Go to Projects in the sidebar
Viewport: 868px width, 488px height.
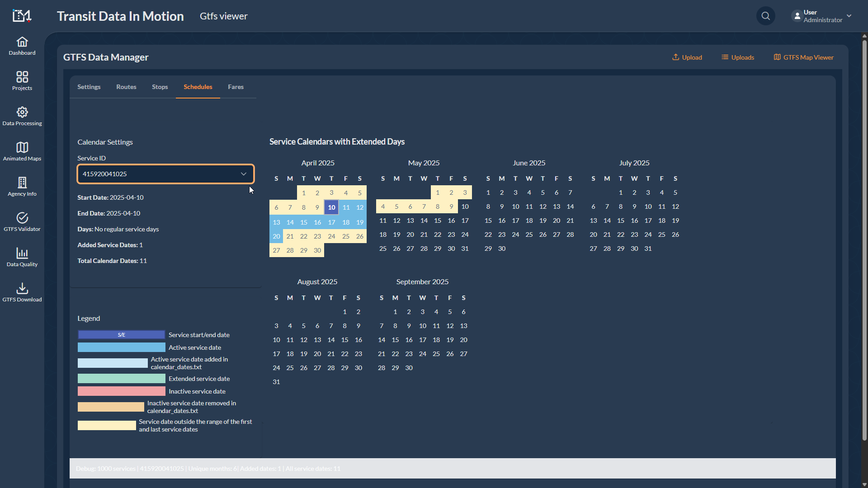(22, 77)
